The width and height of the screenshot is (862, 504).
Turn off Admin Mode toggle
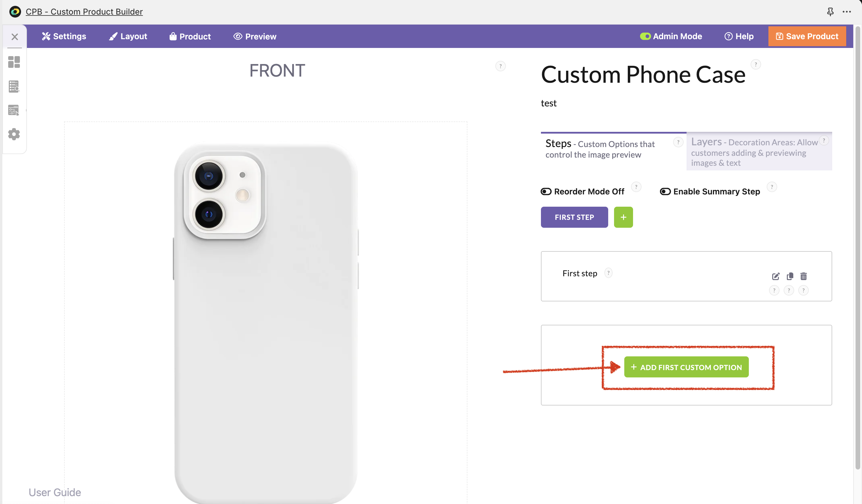645,36
